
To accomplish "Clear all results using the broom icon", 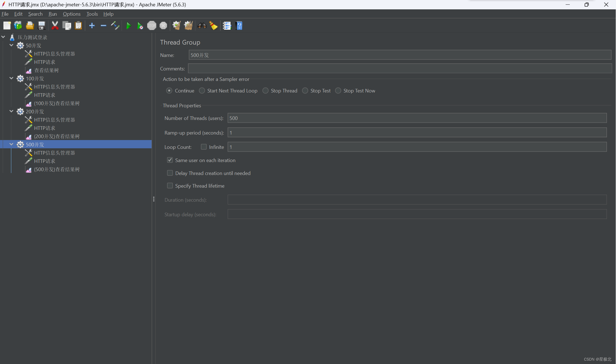I will point(213,26).
